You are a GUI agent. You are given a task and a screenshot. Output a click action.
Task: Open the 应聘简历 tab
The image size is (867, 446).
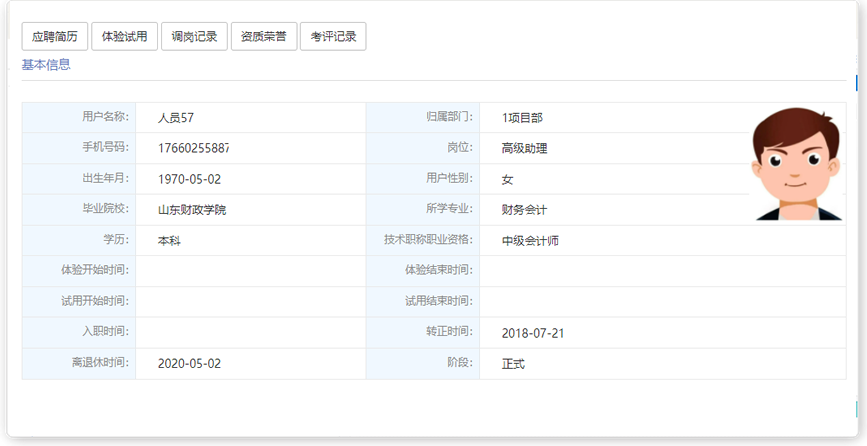(x=54, y=37)
